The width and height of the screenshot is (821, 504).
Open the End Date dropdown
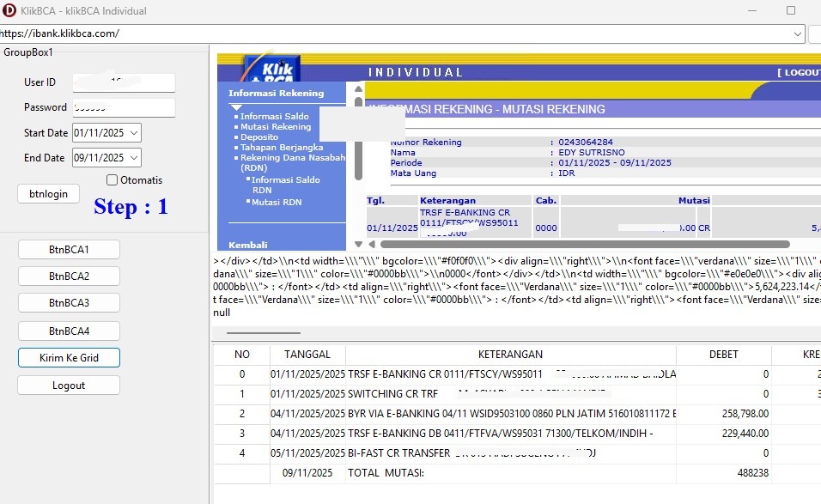click(x=134, y=158)
